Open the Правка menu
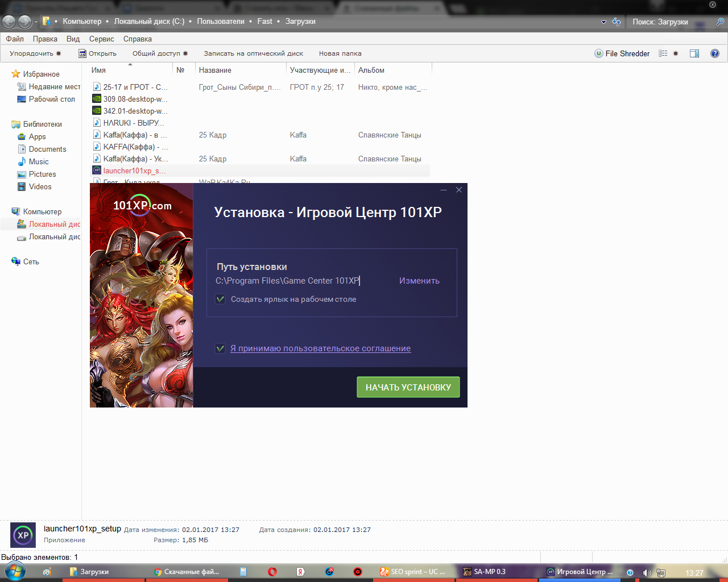 [x=45, y=39]
